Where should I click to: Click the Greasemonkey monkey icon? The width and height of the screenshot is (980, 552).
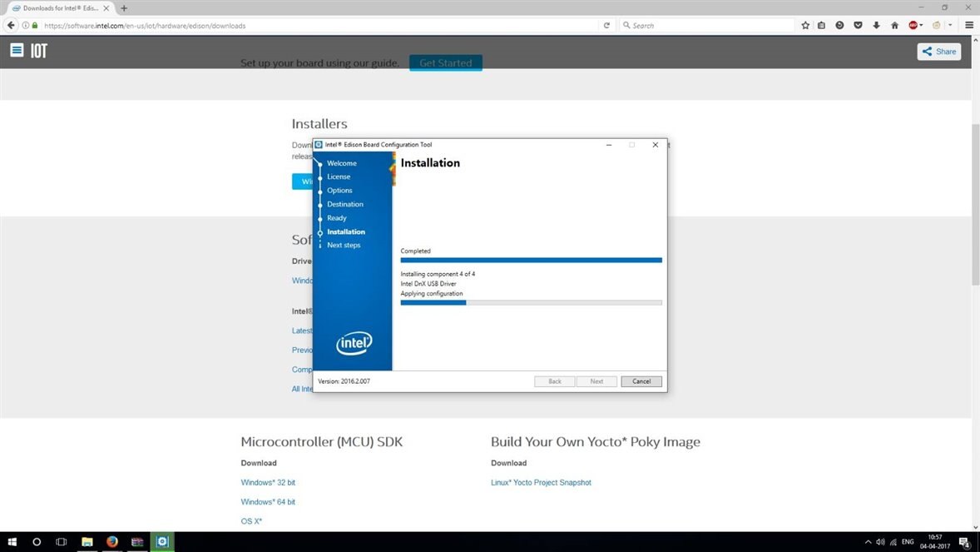(936, 26)
